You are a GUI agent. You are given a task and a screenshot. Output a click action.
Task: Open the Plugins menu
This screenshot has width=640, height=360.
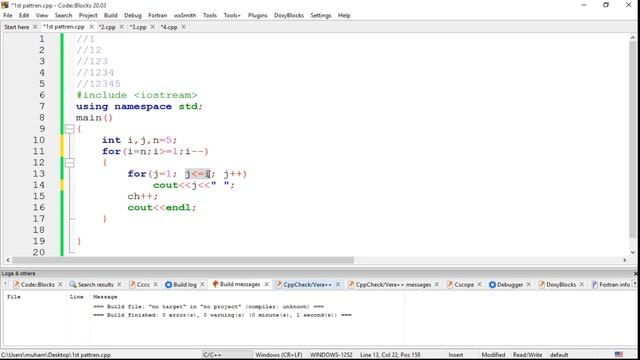click(258, 16)
